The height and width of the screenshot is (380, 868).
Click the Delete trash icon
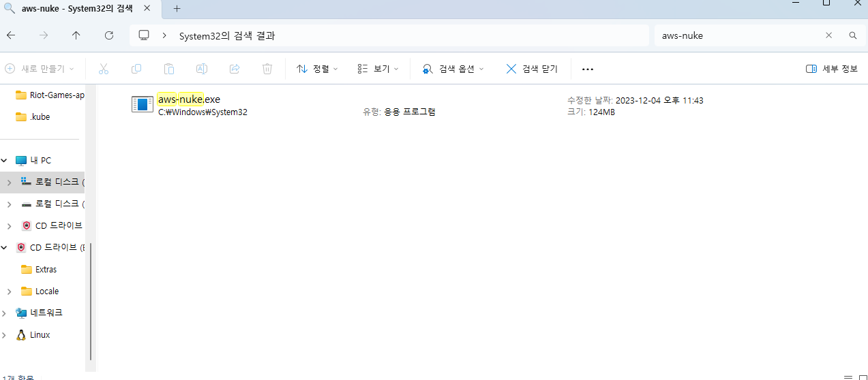point(267,69)
